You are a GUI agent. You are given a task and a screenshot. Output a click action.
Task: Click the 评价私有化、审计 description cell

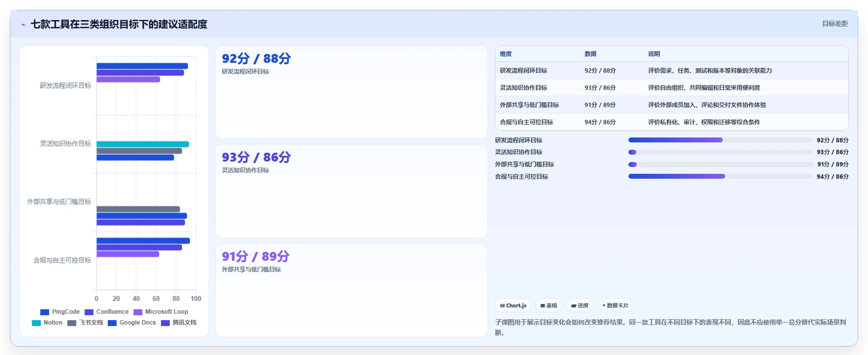(704, 122)
